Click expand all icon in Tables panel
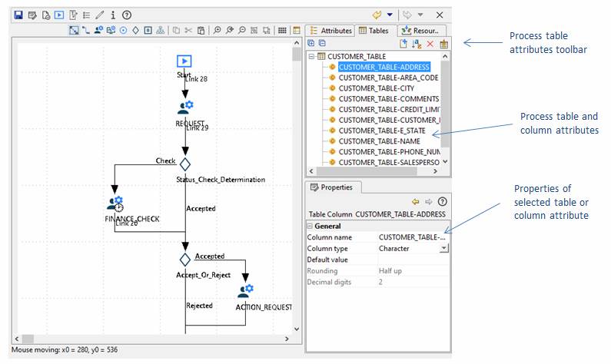 pyautogui.click(x=311, y=45)
